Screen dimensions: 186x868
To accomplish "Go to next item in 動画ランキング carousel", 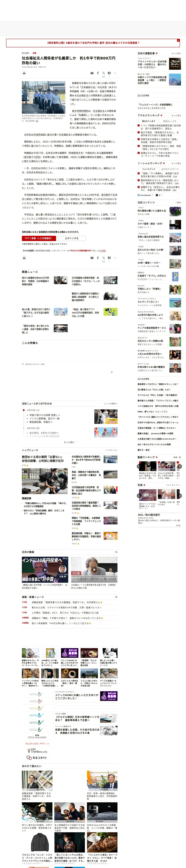I will click(x=180, y=466).
